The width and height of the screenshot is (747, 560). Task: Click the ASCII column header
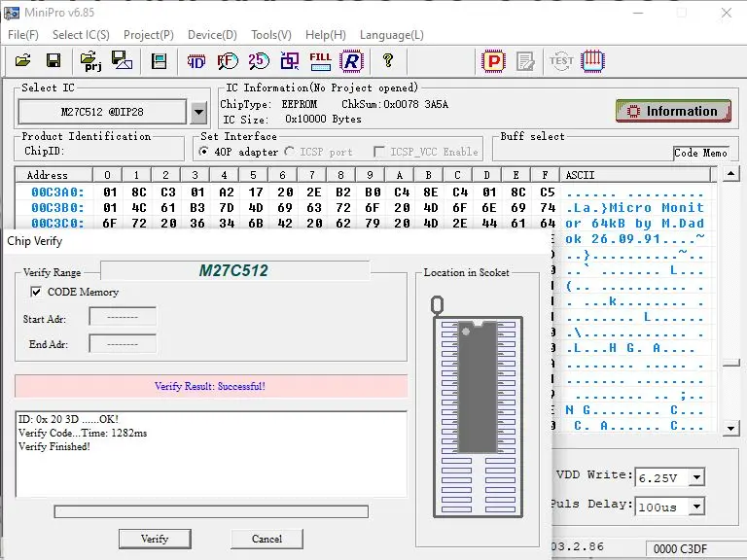[x=636, y=175]
